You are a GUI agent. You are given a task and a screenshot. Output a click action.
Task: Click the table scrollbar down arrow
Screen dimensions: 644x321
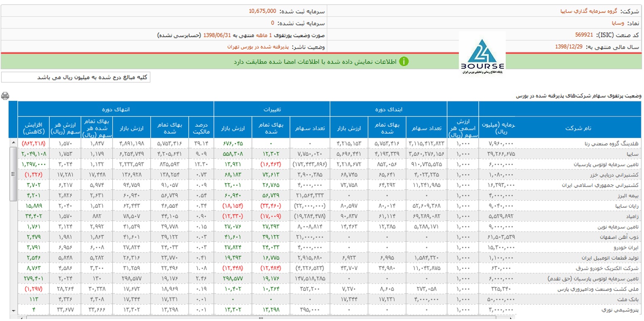click(x=13, y=311)
